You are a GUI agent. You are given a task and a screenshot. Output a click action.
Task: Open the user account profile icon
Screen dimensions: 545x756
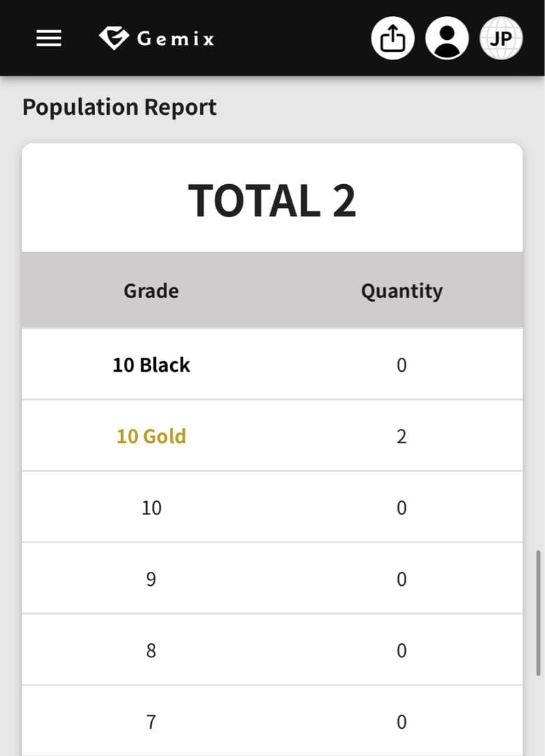(447, 38)
